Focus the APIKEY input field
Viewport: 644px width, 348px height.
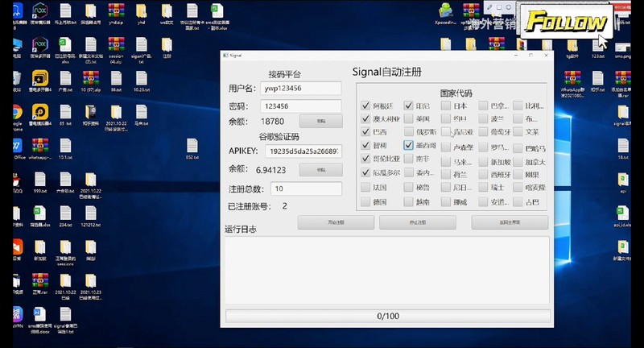coord(303,151)
